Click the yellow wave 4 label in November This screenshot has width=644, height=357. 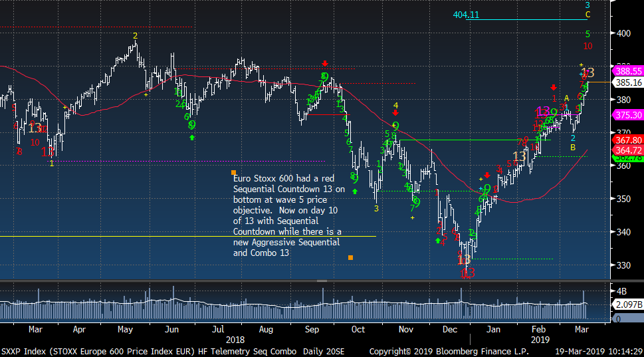(x=395, y=106)
